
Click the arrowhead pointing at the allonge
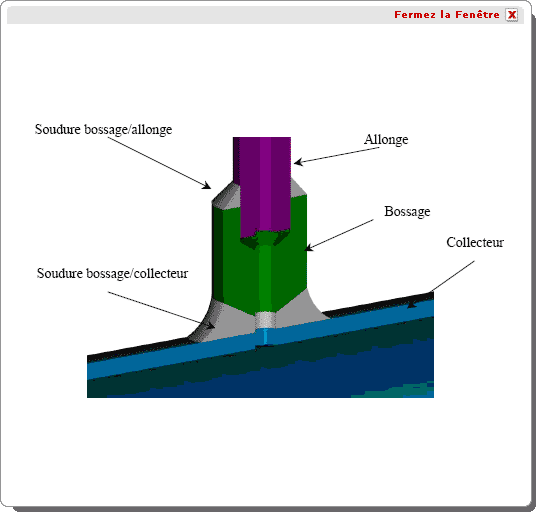(x=298, y=162)
